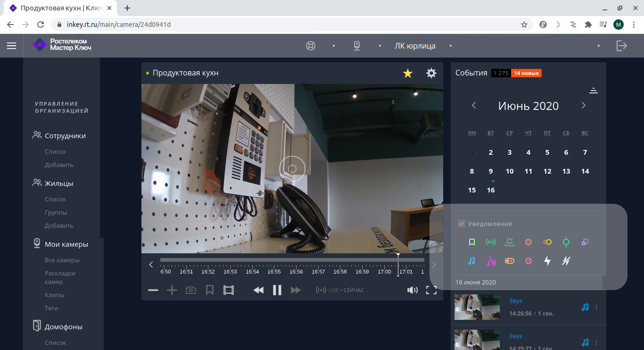
Task: Click the logout icon in the header
Action: click(621, 46)
